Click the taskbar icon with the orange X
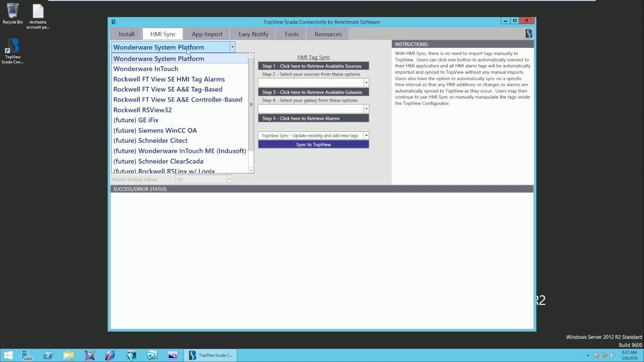The width and height of the screenshot is (644, 362). 90,355
